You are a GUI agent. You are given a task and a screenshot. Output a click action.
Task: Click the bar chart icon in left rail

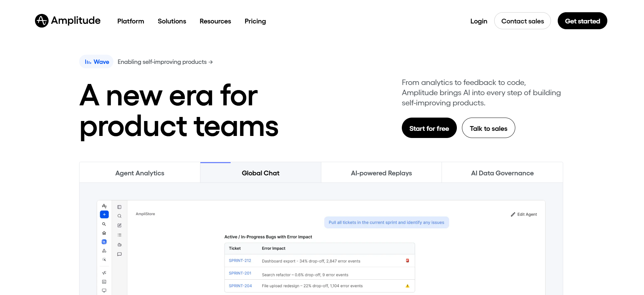click(104, 282)
